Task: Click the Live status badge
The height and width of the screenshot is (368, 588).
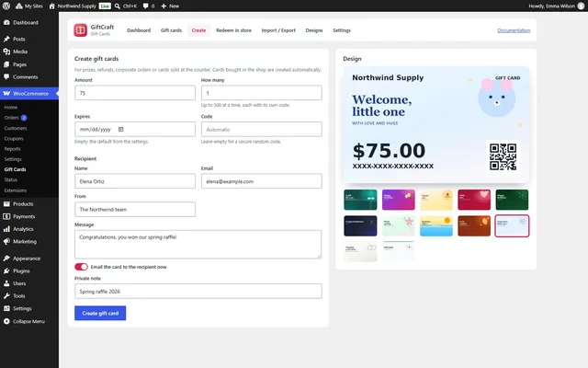Action: 105,6
